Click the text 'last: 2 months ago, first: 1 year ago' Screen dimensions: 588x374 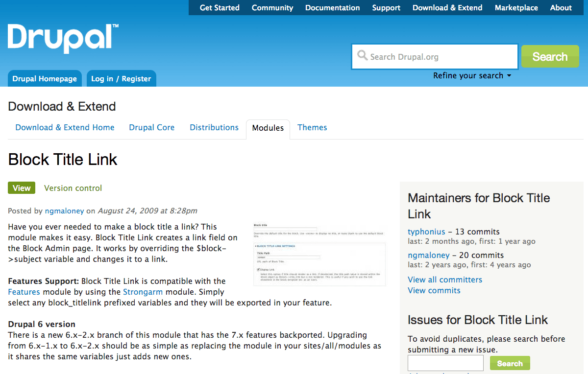pos(471,241)
